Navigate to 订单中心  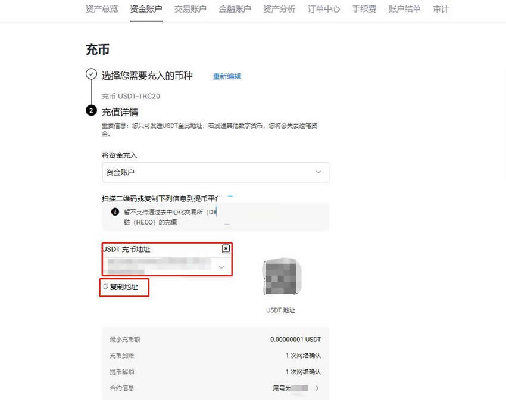coord(324,9)
